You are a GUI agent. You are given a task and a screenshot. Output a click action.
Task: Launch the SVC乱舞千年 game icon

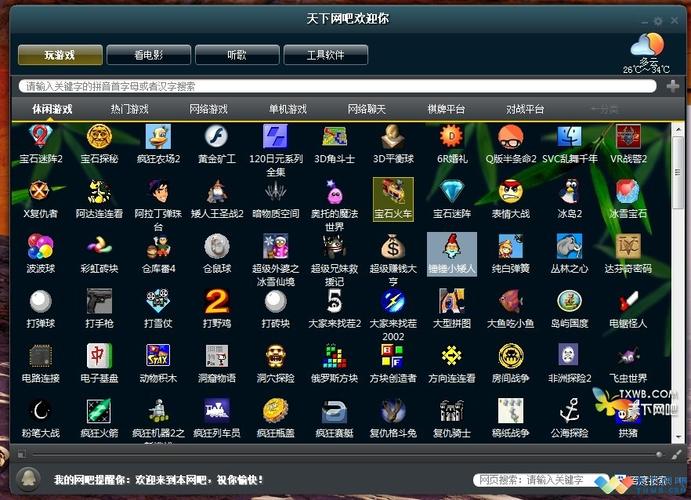(x=569, y=136)
